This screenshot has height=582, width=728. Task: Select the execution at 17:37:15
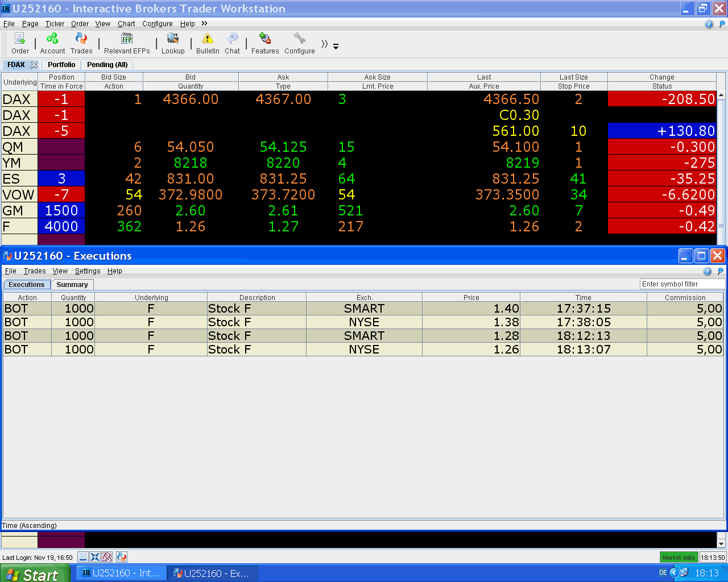[x=363, y=309]
